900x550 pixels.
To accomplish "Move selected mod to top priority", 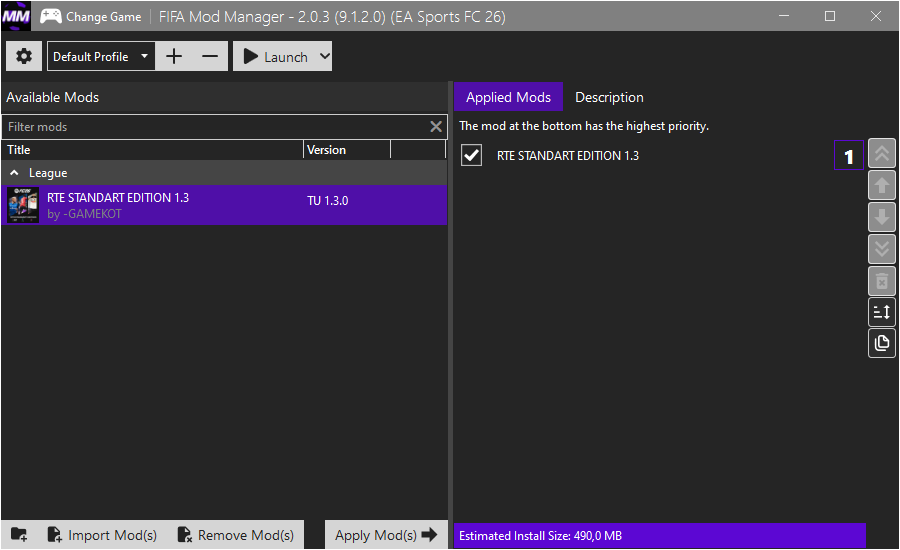I will click(882, 154).
